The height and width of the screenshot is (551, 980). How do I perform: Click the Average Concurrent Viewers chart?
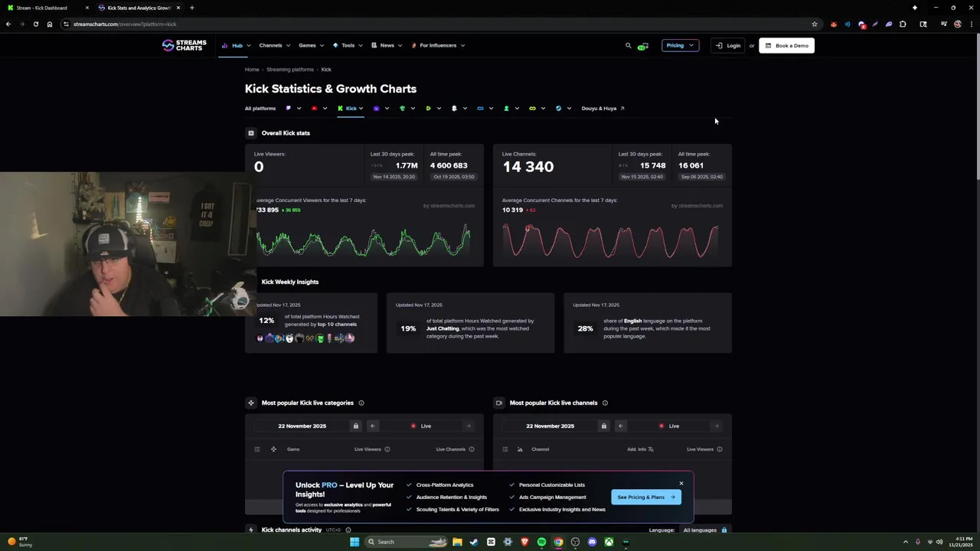(x=364, y=241)
